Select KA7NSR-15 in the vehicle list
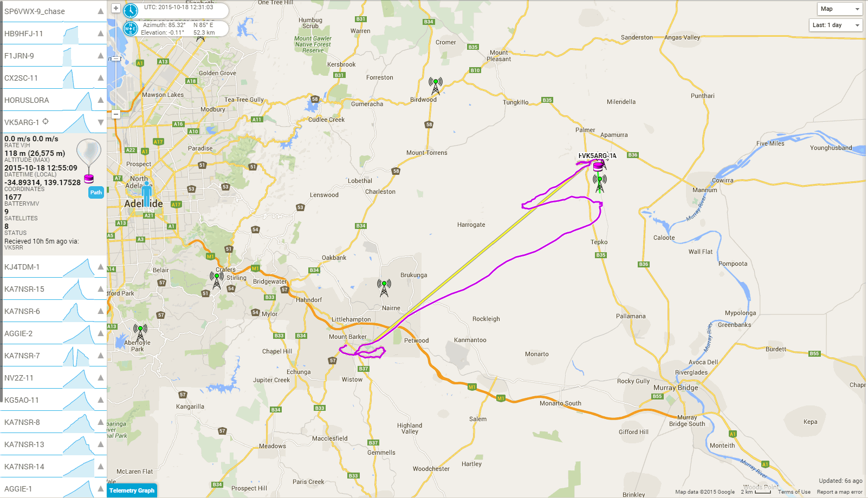 [x=54, y=289]
